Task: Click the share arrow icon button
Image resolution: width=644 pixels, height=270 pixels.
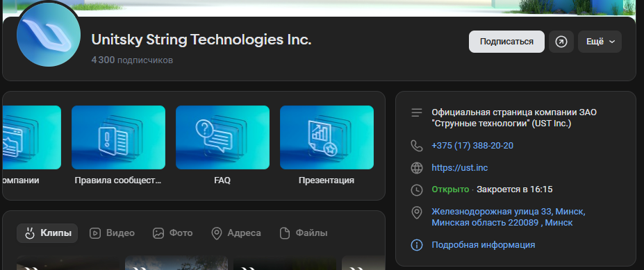Action: click(x=561, y=42)
